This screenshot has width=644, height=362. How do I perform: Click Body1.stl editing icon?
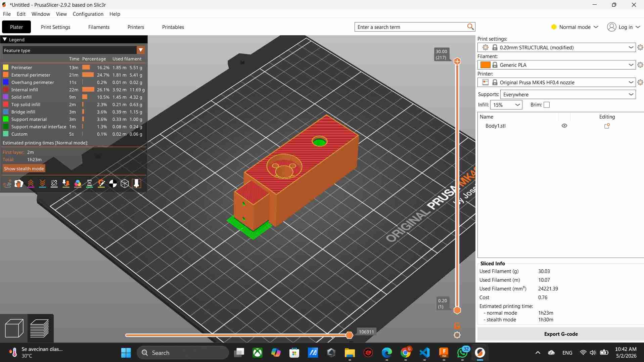coord(607,126)
